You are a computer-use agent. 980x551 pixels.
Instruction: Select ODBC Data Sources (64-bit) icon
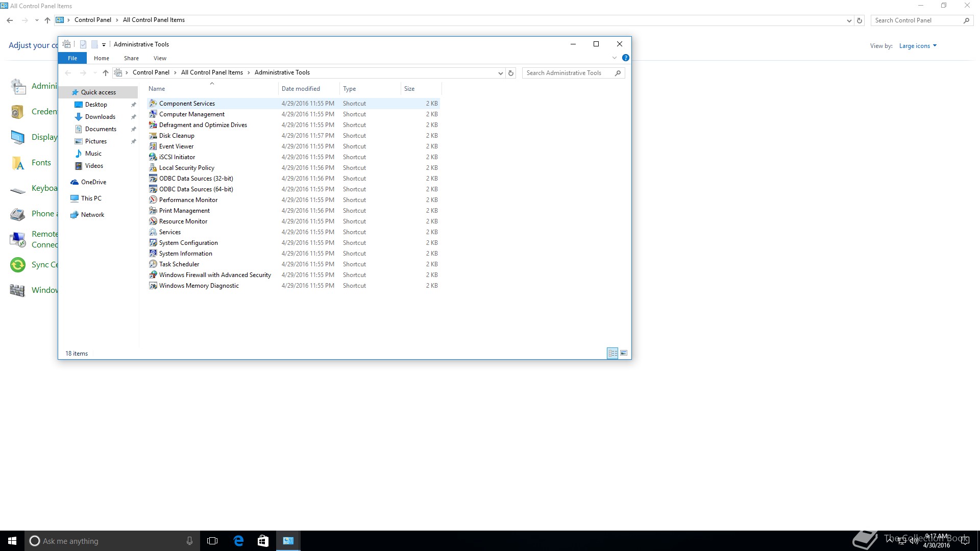(x=153, y=189)
